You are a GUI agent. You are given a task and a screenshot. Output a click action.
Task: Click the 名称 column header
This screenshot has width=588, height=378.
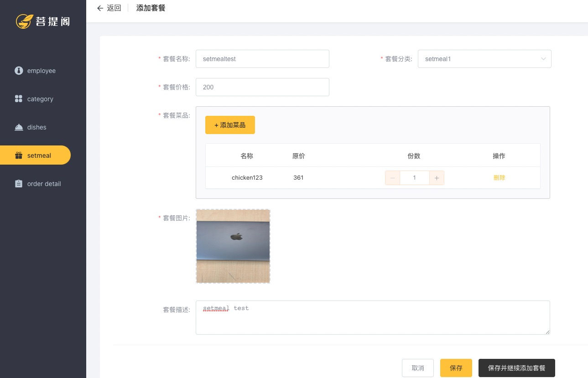pos(247,156)
